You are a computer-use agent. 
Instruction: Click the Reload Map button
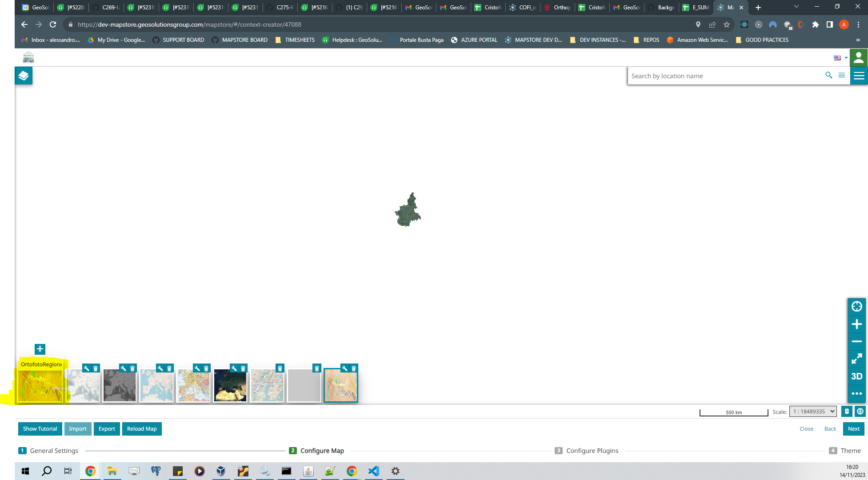142,428
